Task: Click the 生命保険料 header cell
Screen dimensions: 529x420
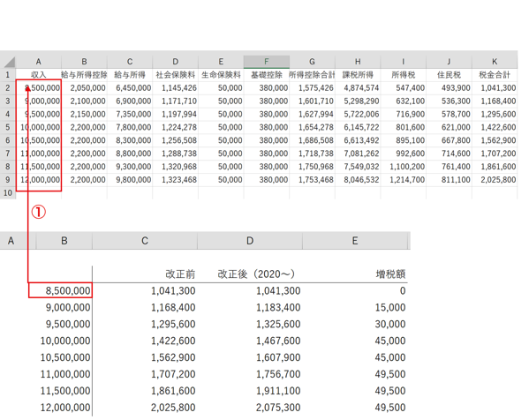Action: coord(221,75)
